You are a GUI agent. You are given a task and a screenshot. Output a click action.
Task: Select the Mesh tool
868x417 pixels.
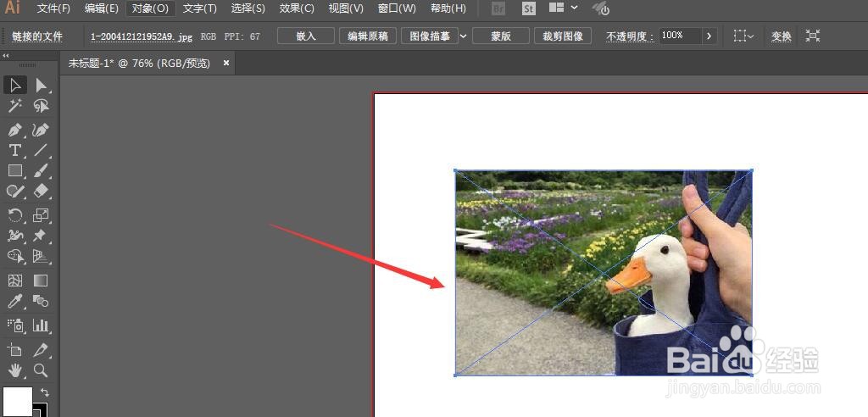[15, 281]
